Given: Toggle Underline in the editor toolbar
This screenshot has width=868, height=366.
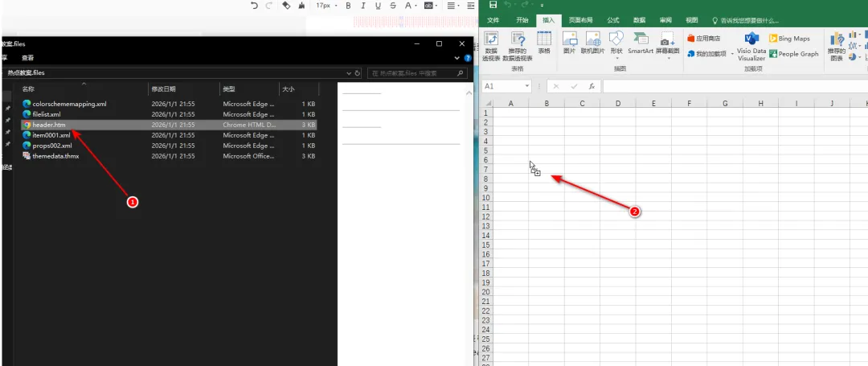Looking at the screenshot, I should 378,6.
